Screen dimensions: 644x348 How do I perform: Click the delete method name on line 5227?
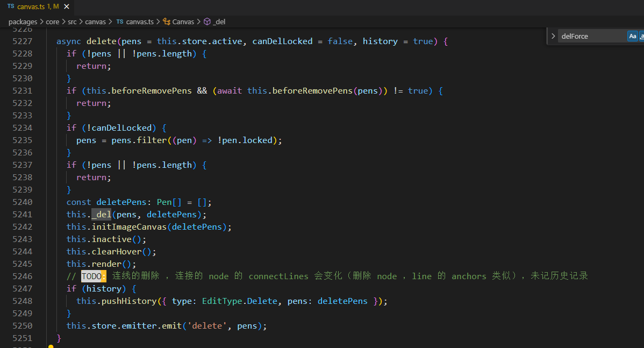point(102,41)
